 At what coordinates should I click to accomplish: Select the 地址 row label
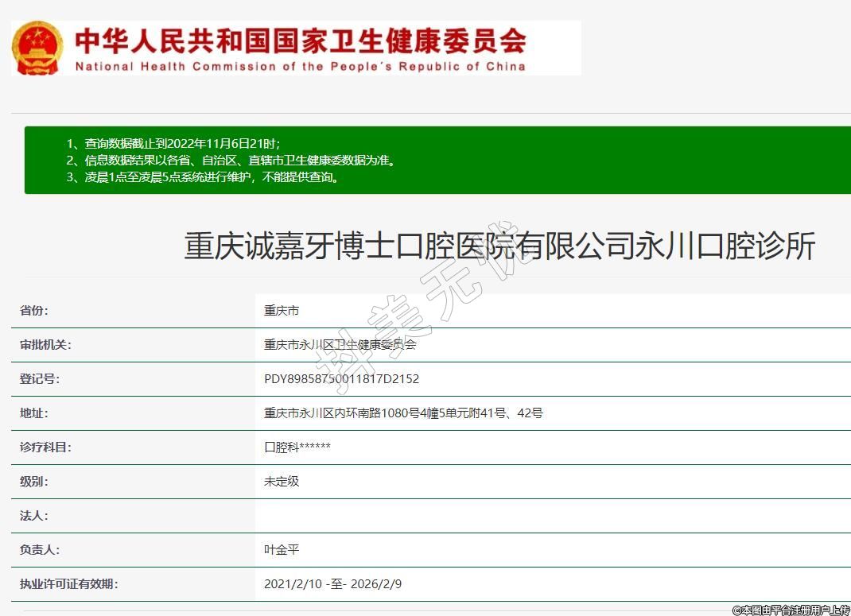[33, 413]
